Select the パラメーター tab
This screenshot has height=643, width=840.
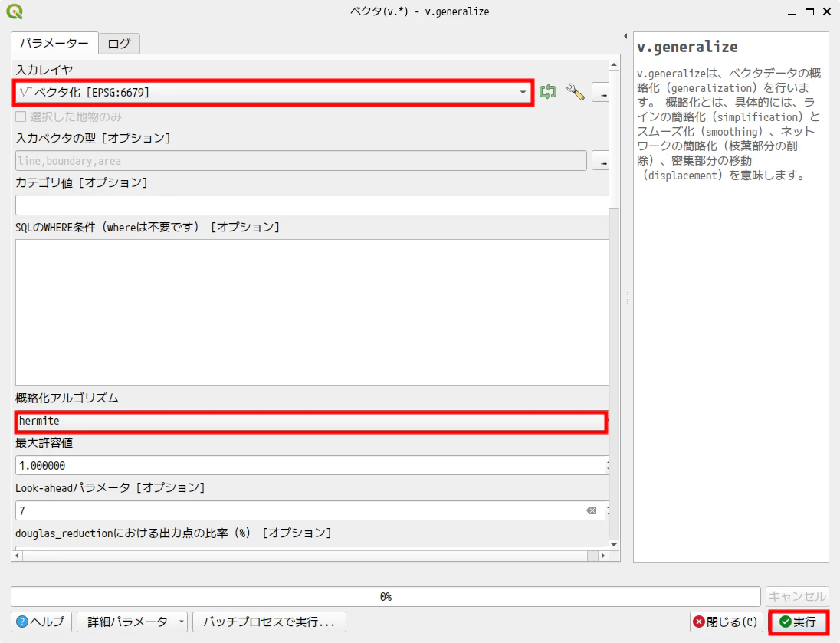tap(54, 43)
